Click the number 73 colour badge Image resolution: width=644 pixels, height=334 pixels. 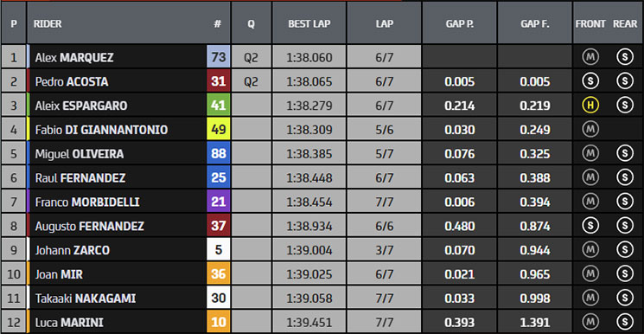219,57
